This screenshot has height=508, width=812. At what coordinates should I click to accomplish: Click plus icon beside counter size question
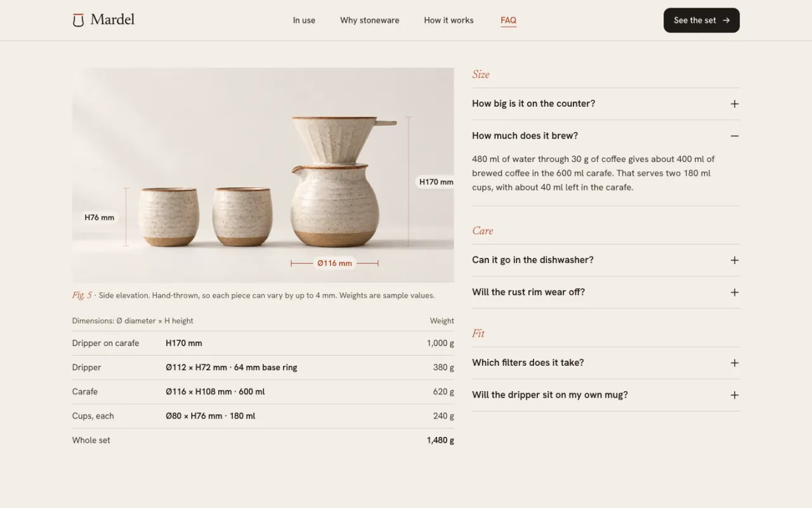(x=735, y=104)
